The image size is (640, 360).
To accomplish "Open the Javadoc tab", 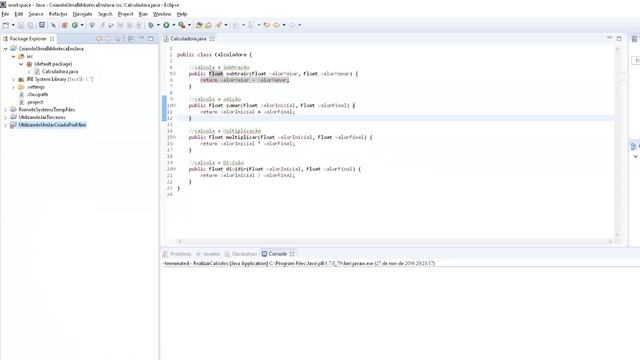I will (208, 254).
